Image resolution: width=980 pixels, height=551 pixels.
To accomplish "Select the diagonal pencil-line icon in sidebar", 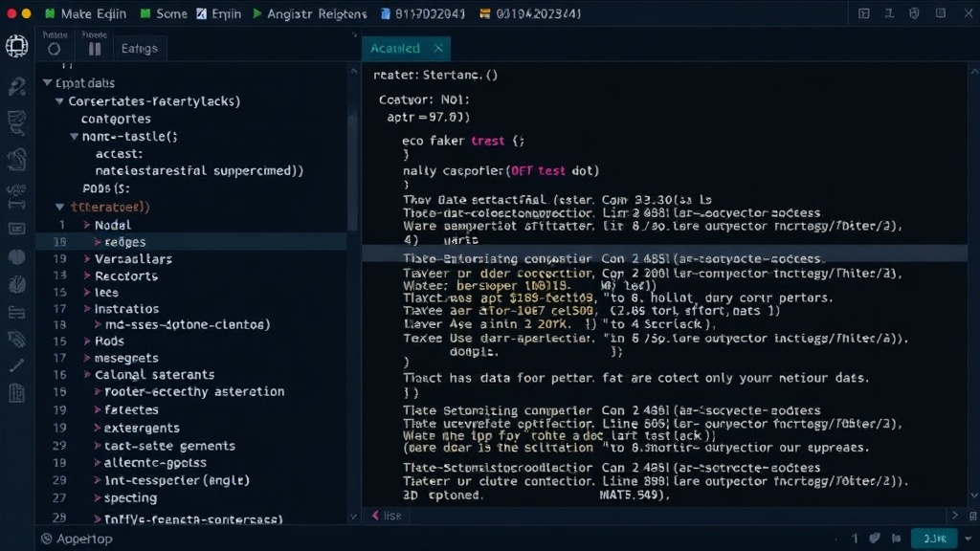I will pos(17,366).
